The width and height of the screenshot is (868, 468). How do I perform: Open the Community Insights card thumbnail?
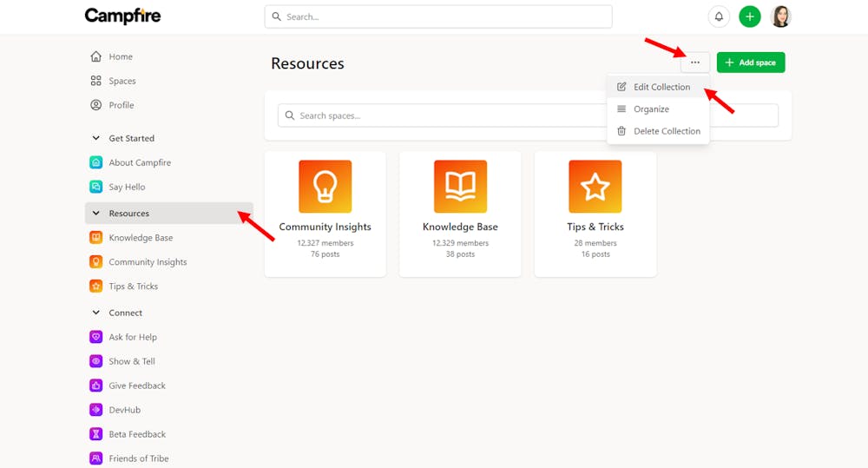325,187
